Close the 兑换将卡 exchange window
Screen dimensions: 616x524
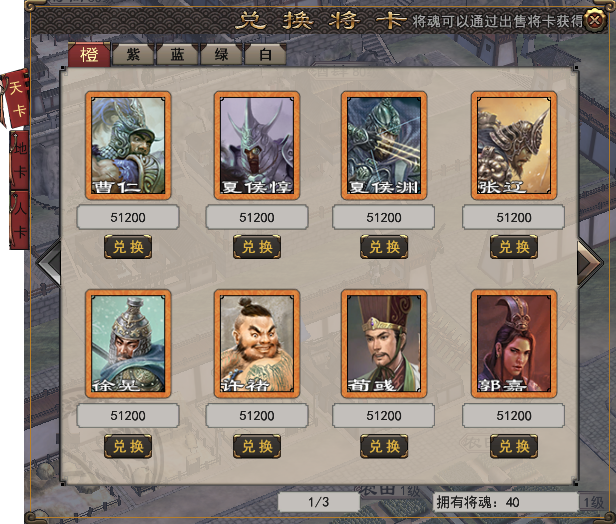pyautogui.click(x=595, y=20)
